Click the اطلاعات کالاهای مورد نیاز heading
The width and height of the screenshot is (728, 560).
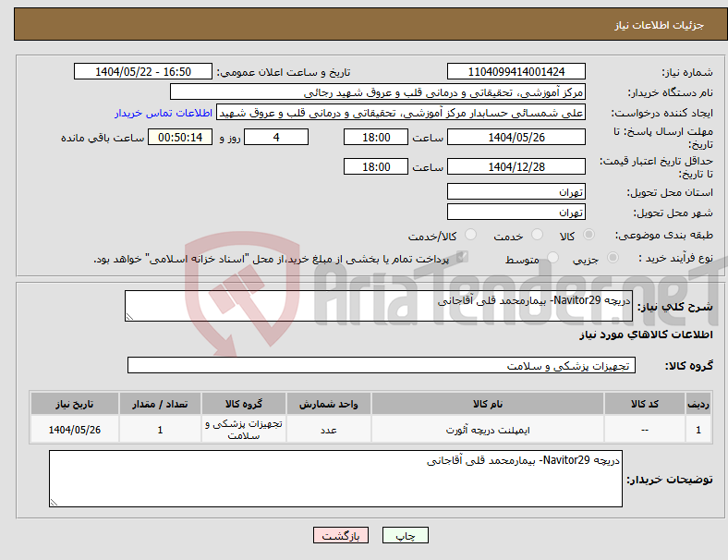[646, 335]
